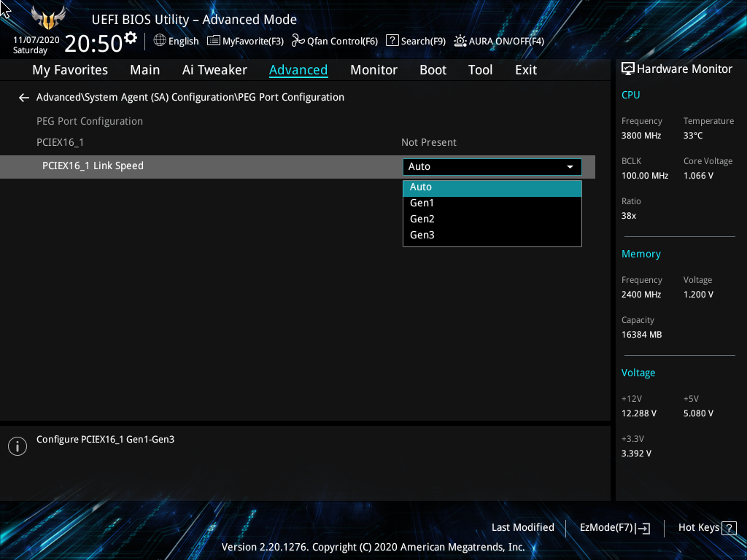
Task: Open the My Favorites tab
Action: point(70,70)
